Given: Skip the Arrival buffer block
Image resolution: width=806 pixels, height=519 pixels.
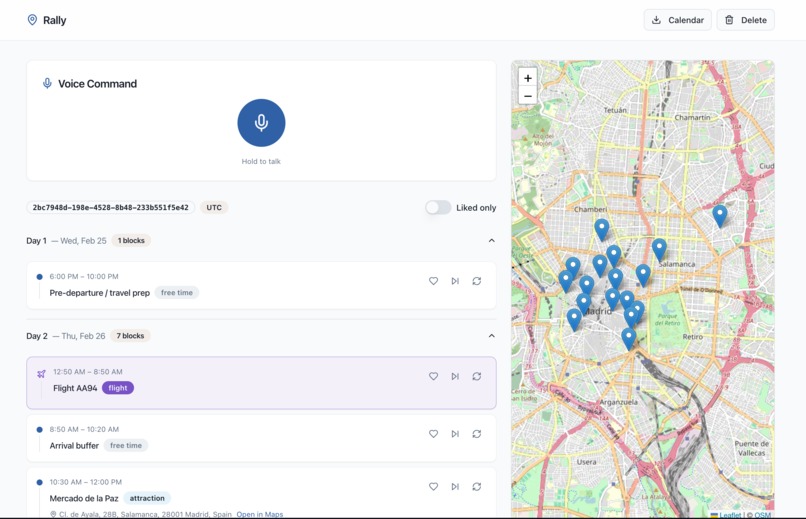Looking at the screenshot, I should point(455,434).
